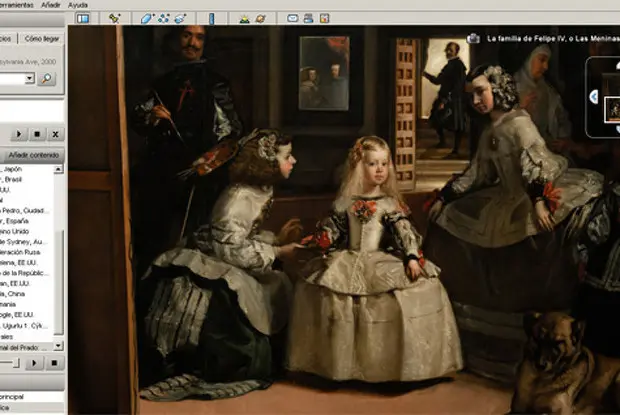
Task: Select the add path tool
Action: (164, 19)
